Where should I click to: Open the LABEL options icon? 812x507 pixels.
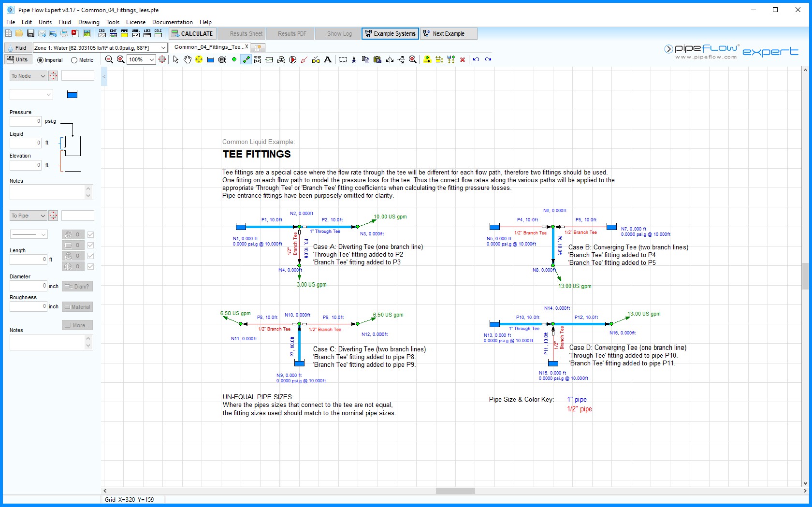pos(136,33)
